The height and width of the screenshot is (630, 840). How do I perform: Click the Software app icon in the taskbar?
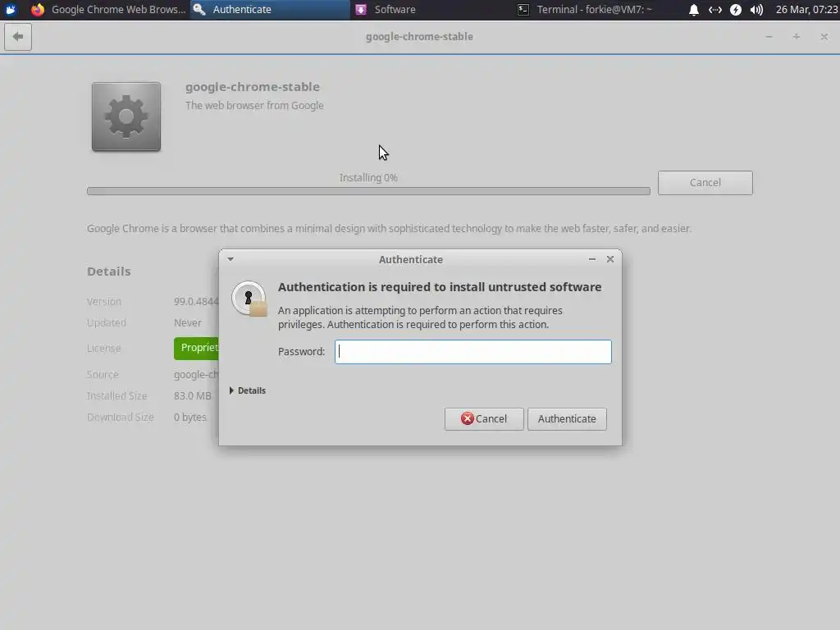[x=361, y=10]
